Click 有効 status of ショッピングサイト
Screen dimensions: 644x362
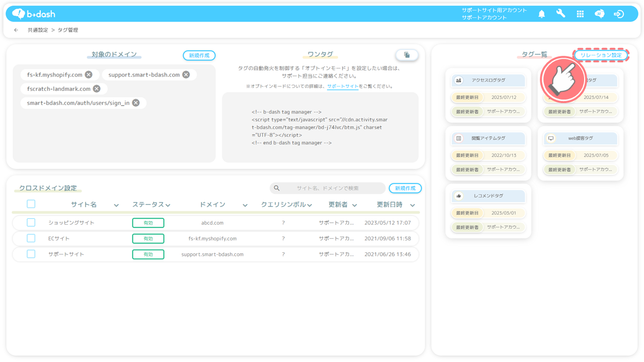tap(148, 223)
